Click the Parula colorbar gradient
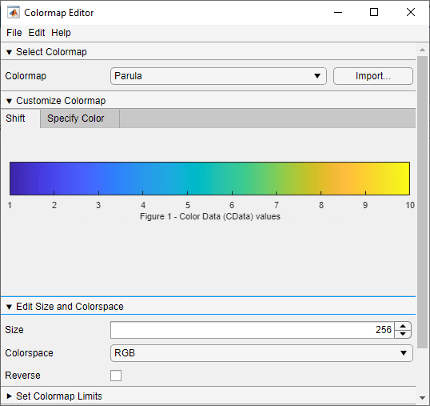Screen dimensions: 430x406 210,178
